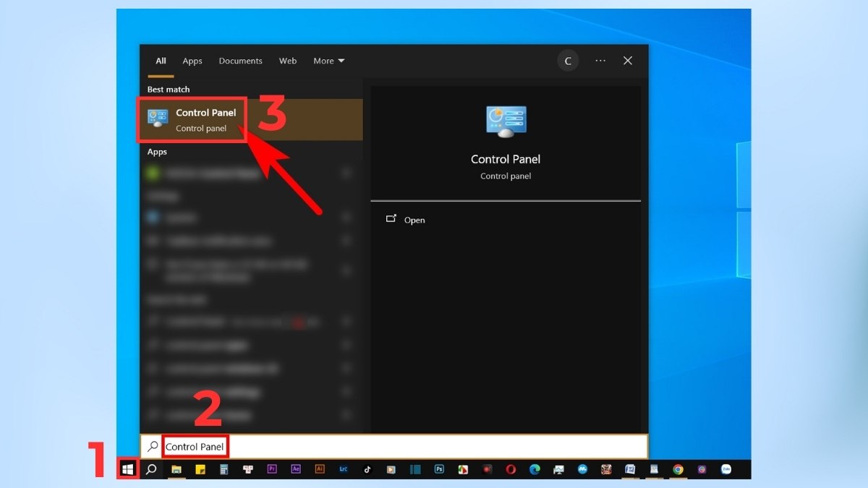Launch Lightroom Classic from taskbar
Screen dimensions: 868x488
pos(344,469)
